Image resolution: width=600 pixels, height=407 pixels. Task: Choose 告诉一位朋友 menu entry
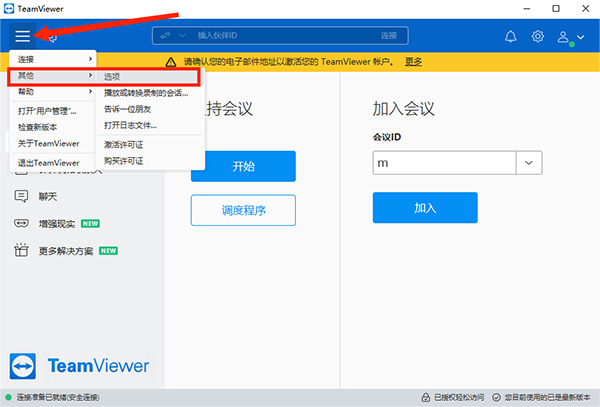click(150, 109)
